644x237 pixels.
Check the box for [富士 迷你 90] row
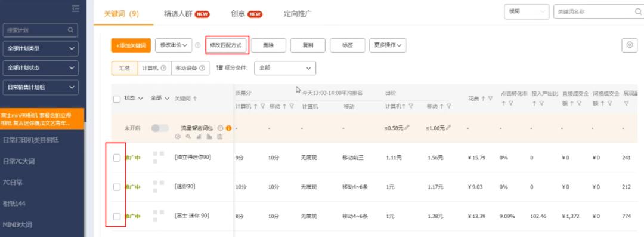117,216
